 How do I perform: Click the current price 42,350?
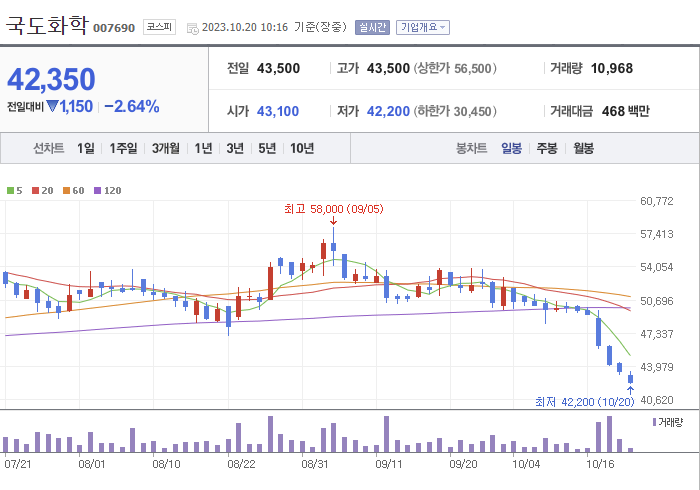click(51, 79)
